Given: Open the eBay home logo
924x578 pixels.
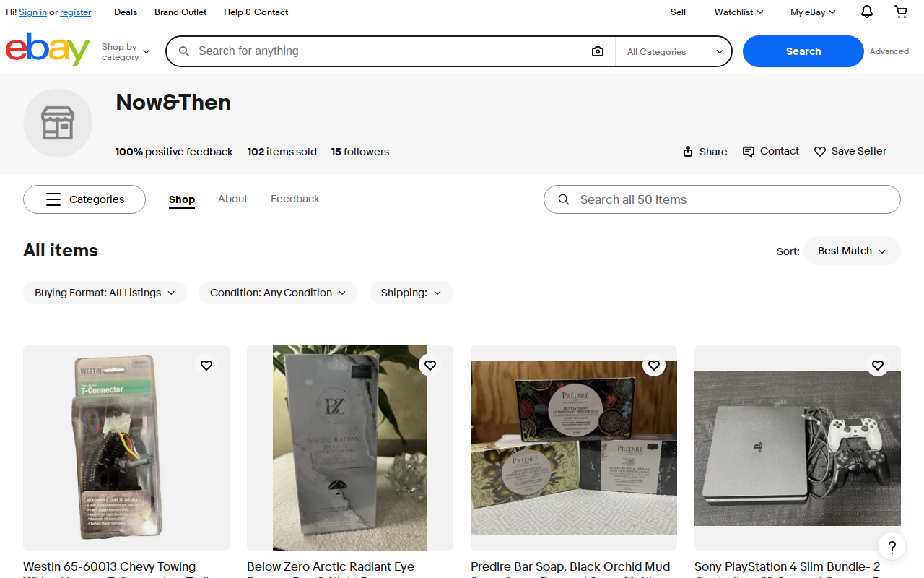Looking at the screenshot, I should pyautogui.click(x=48, y=49).
